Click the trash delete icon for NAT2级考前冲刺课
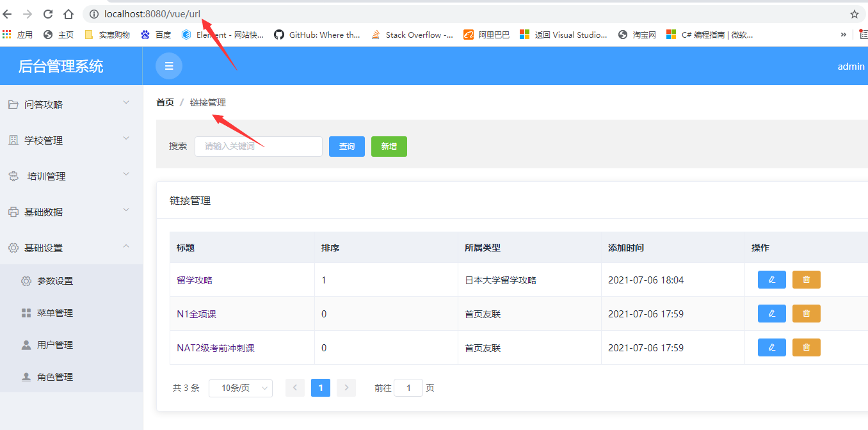The width and height of the screenshot is (868, 430). click(x=806, y=347)
